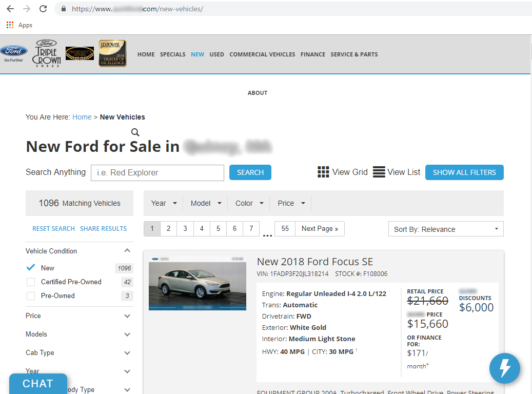Enable the Pre-Owned condition checkbox

tap(31, 296)
